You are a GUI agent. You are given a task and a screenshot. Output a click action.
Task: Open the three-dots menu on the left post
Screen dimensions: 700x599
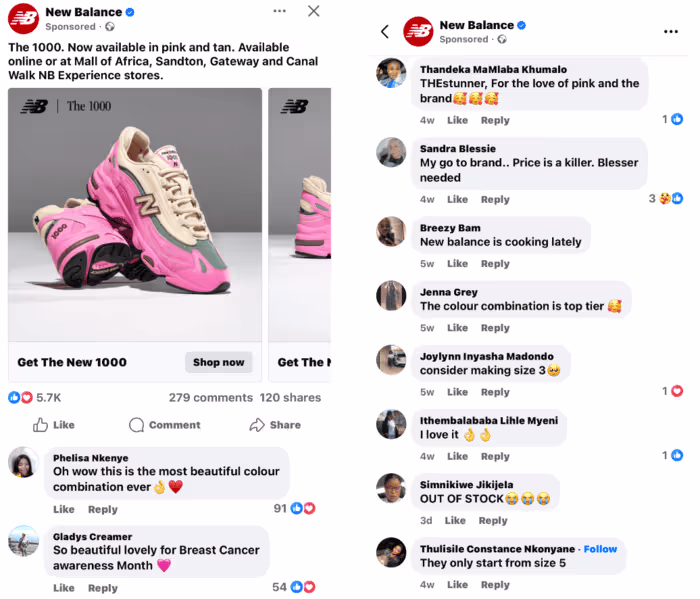pos(279,11)
